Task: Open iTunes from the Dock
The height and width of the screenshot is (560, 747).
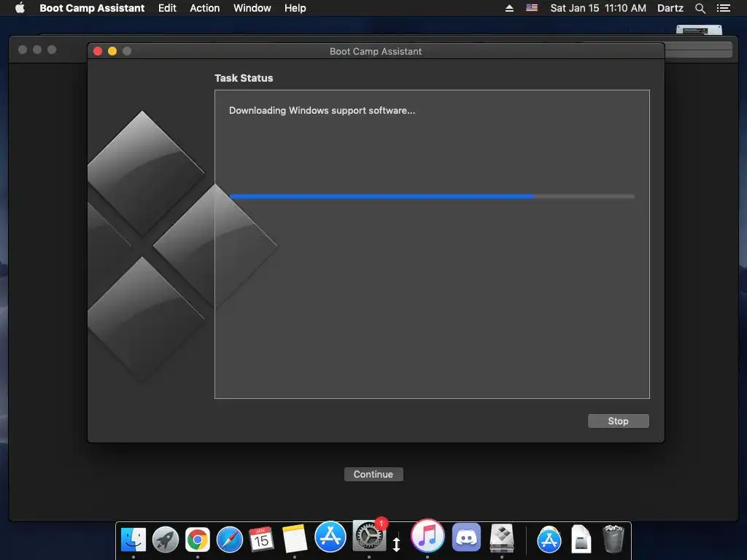Action: (x=427, y=536)
